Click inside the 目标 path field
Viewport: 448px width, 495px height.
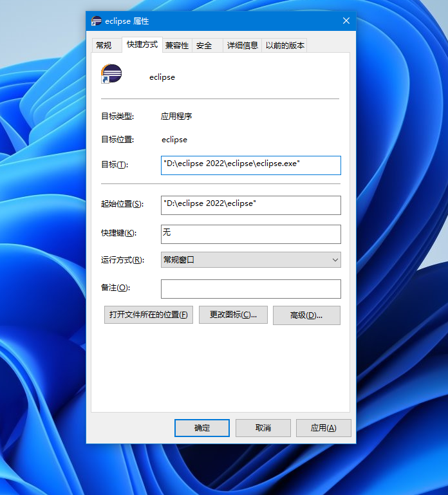(250, 165)
